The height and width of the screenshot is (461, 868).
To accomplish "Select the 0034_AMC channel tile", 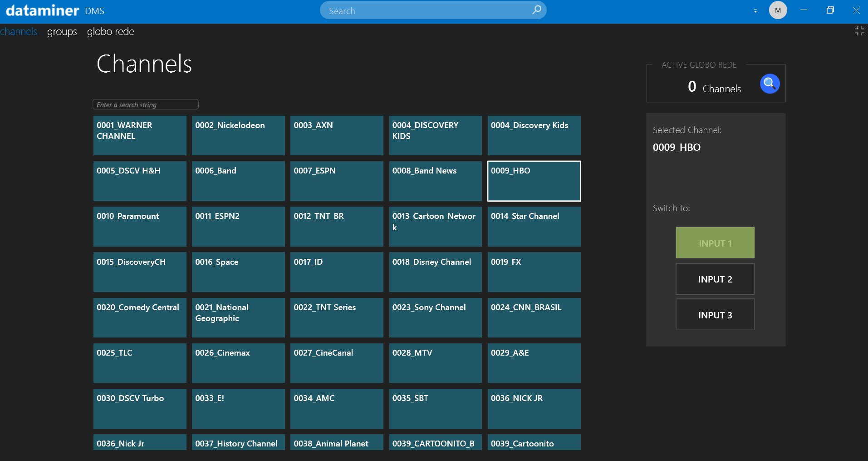I will coord(337,408).
